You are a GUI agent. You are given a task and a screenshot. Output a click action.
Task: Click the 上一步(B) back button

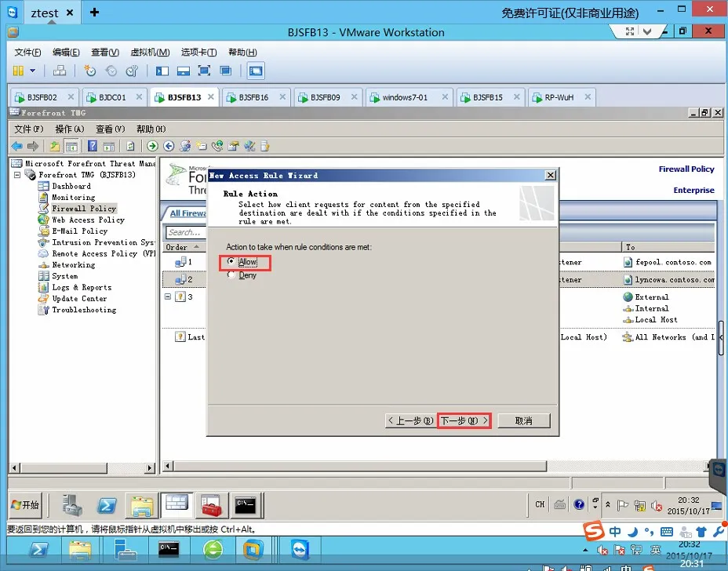pyautogui.click(x=410, y=420)
